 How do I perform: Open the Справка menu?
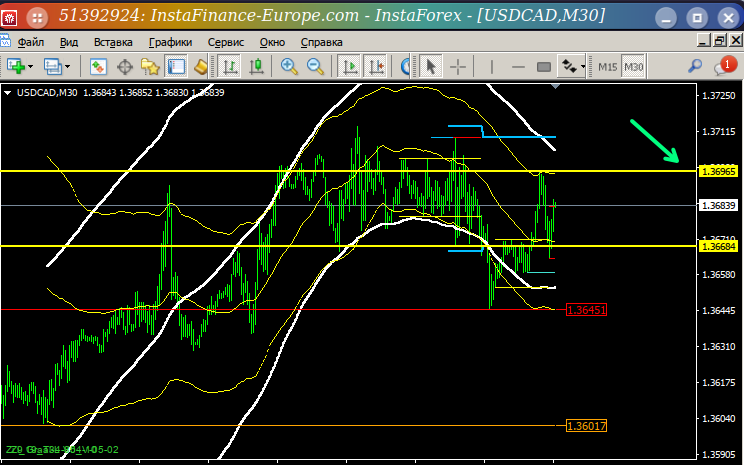click(x=322, y=42)
